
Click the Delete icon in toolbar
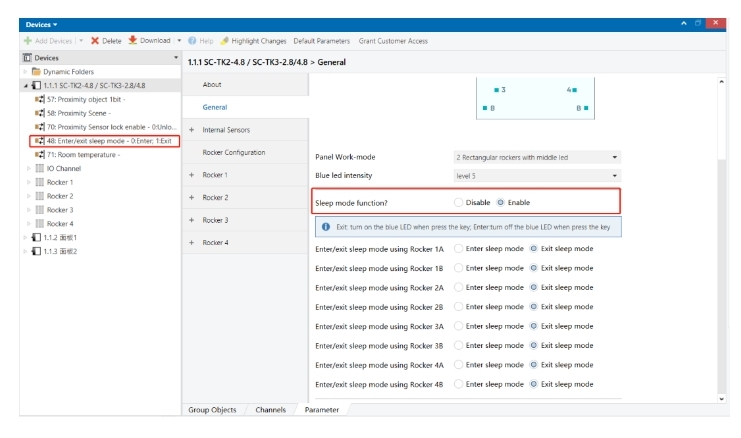pos(95,41)
